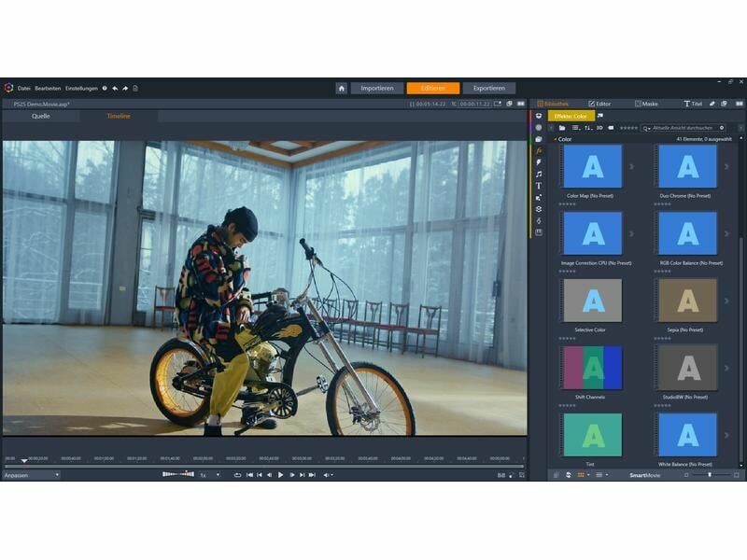Screen dimensions: 747x560
Task: Step one frame backward
Action: 270,475
